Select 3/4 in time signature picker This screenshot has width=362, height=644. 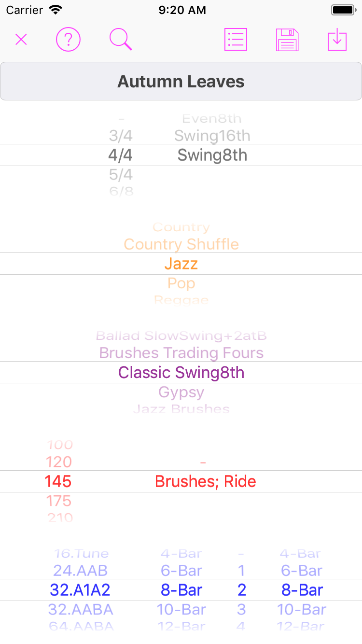click(121, 136)
